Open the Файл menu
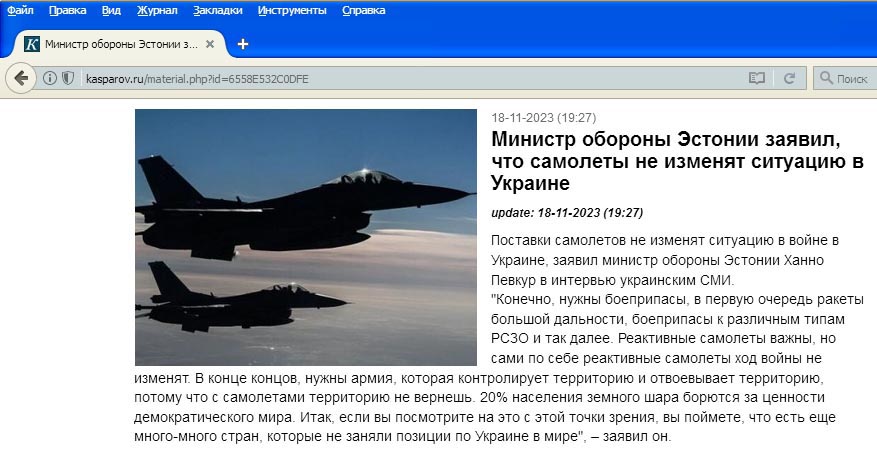 [20, 10]
